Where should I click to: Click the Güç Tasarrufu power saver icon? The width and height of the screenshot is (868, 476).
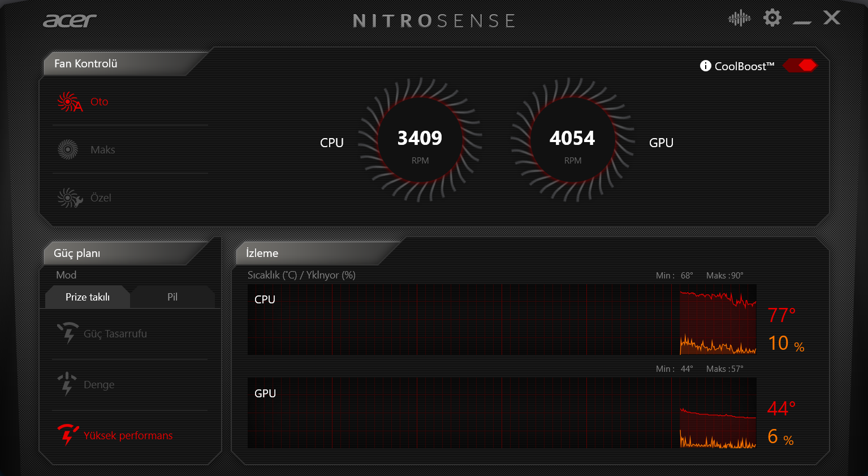[x=68, y=333]
